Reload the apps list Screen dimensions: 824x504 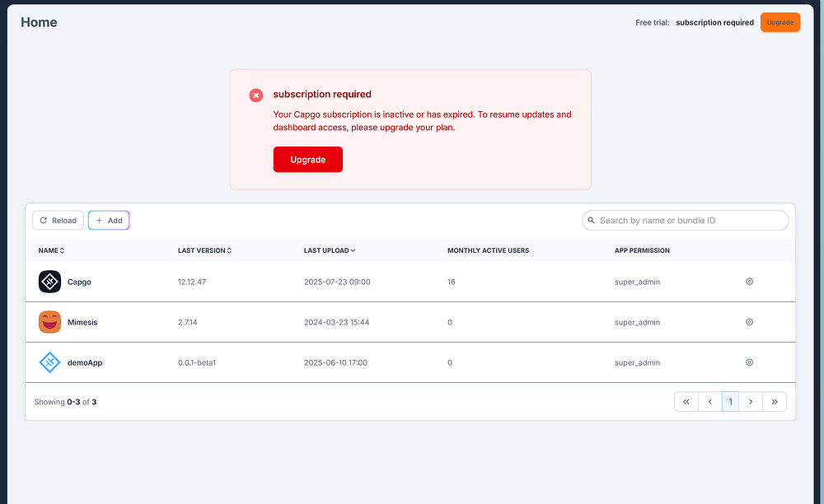58,221
